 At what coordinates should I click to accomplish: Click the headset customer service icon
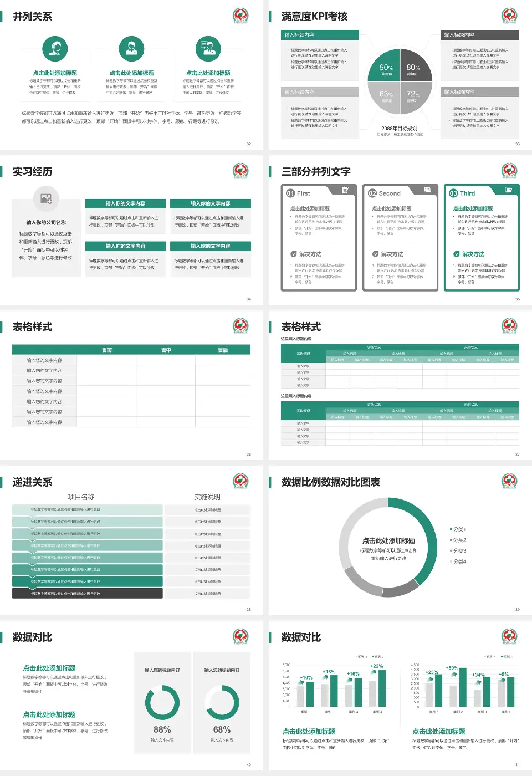tap(55, 49)
